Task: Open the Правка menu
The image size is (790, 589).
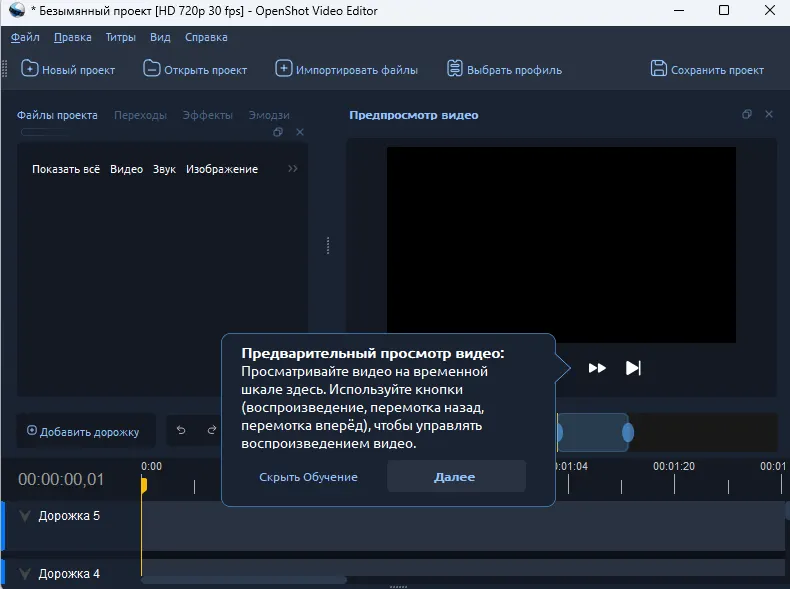Action: click(x=73, y=37)
